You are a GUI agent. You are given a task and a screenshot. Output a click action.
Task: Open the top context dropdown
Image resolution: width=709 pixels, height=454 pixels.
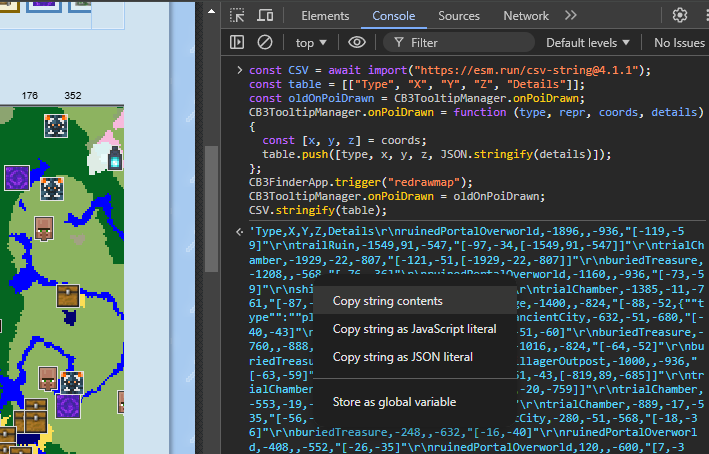311,43
